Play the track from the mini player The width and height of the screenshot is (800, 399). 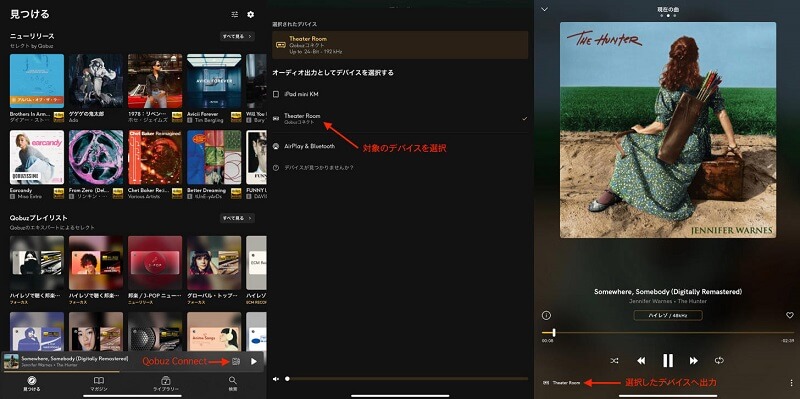(x=254, y=361)
